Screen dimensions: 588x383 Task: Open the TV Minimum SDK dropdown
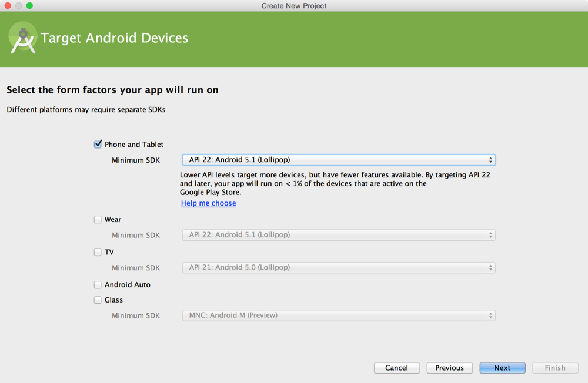[339, 268]
